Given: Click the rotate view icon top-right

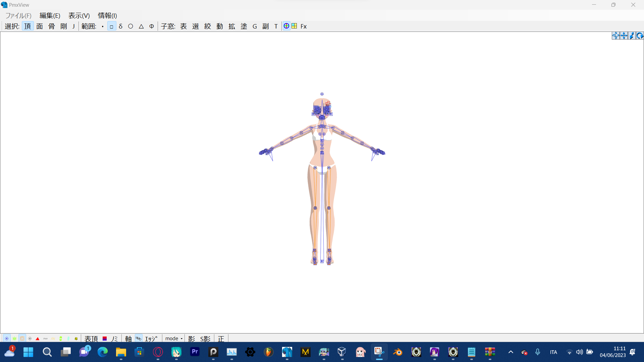Looking at the screenshot, I should [x=640, y=36].
